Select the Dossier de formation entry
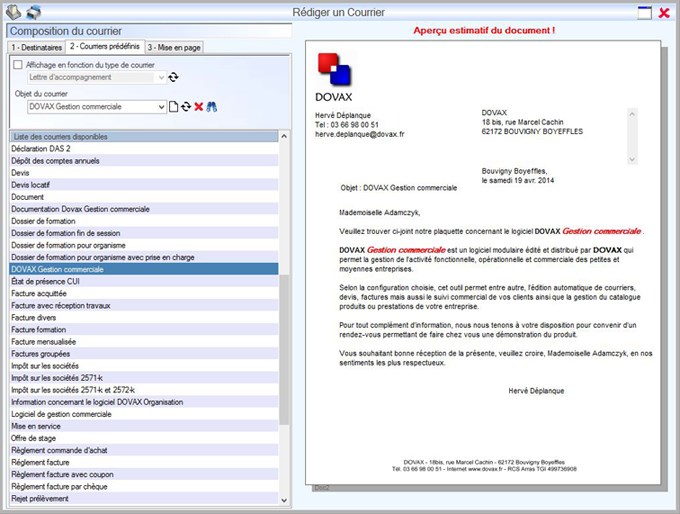The height and width of the screenshot is (514, 680). (x=144, y=221)
